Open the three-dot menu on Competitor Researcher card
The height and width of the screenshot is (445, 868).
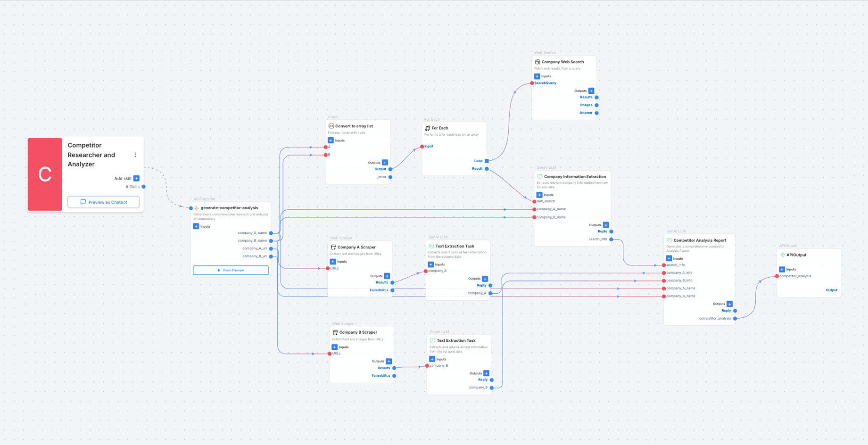(135, 155)
